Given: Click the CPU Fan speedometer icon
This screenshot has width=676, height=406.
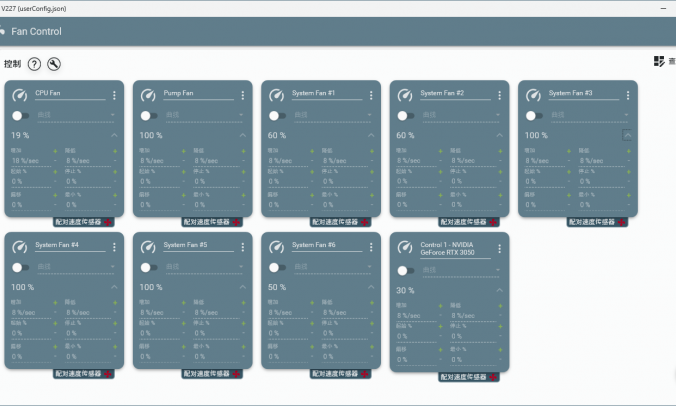Looking at the screenshot, I should coord(19,95).
